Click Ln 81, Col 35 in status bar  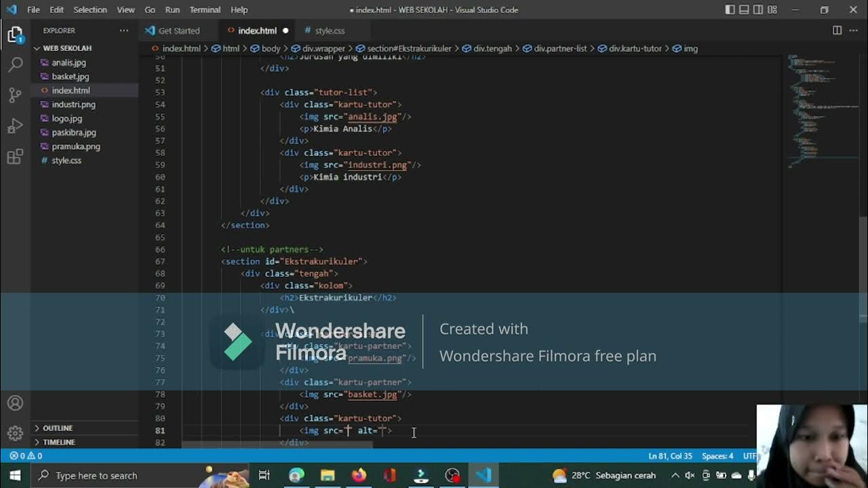[x=670, y=456]
